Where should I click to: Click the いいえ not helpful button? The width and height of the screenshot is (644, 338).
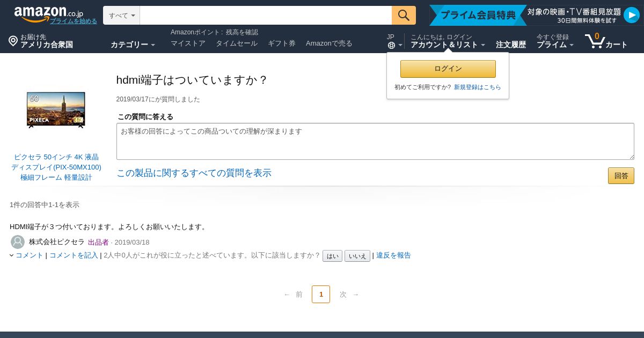click(x=357, y=256)
